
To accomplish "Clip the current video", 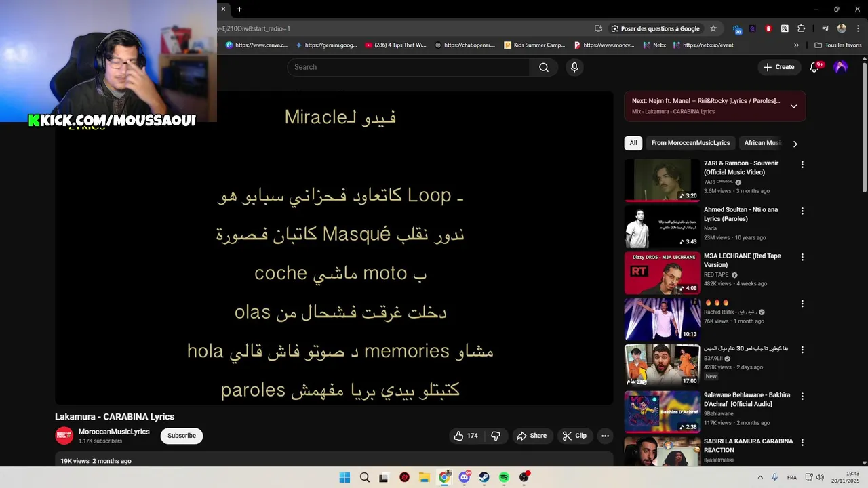I will point(574,436).
